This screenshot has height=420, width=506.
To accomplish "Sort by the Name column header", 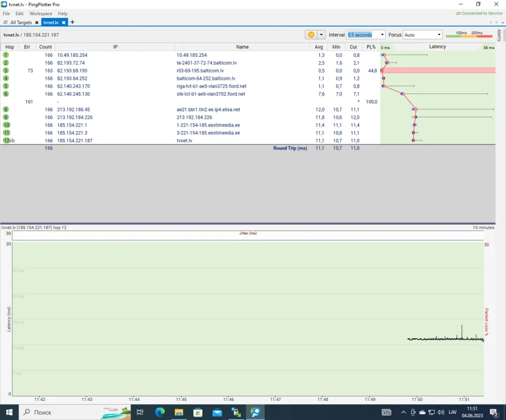I will (x=242, y=47).
